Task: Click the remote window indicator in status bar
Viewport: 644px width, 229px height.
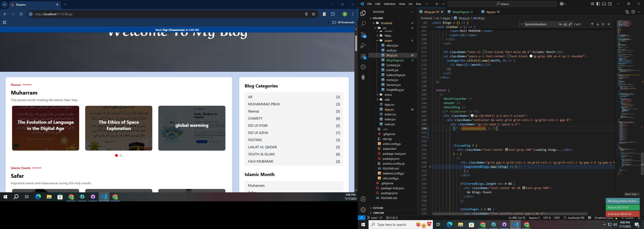Action: click(362, 218)
